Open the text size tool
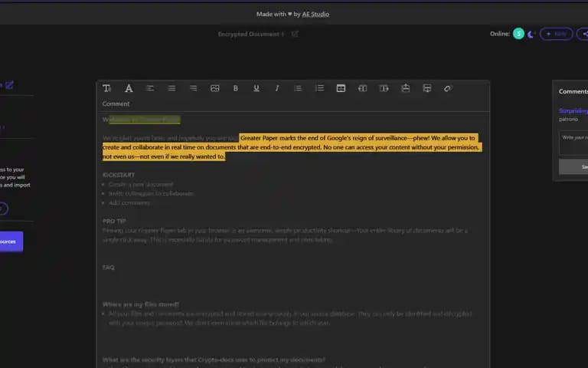The image size is (588, 368). [107, 88]
